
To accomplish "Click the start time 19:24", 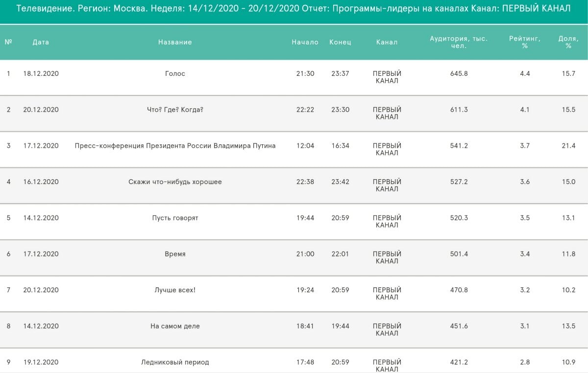I will pyautogui.click(x=305, y=290).
